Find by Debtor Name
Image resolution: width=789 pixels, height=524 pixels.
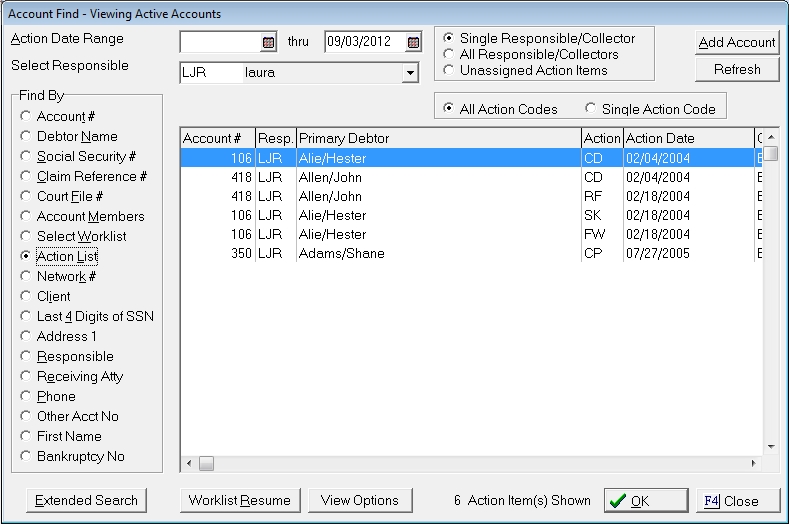point(26,137)
